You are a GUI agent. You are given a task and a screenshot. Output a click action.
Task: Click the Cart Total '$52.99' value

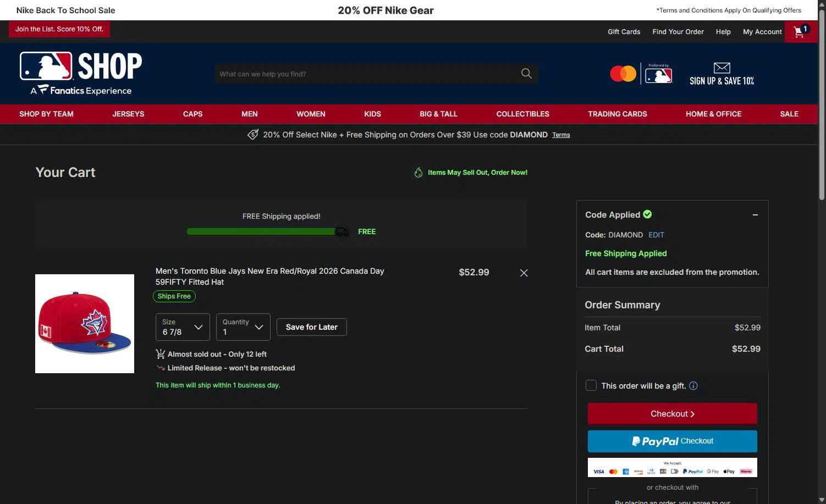(746, 349)
